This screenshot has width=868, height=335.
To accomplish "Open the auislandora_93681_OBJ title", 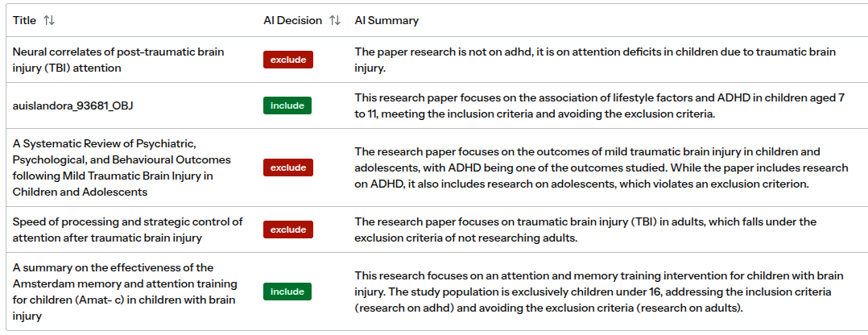I will (x=73, y=105).
